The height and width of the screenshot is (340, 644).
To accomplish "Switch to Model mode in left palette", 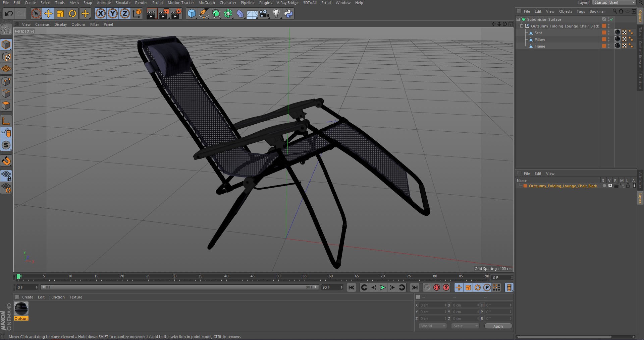I will click(6, 45).
